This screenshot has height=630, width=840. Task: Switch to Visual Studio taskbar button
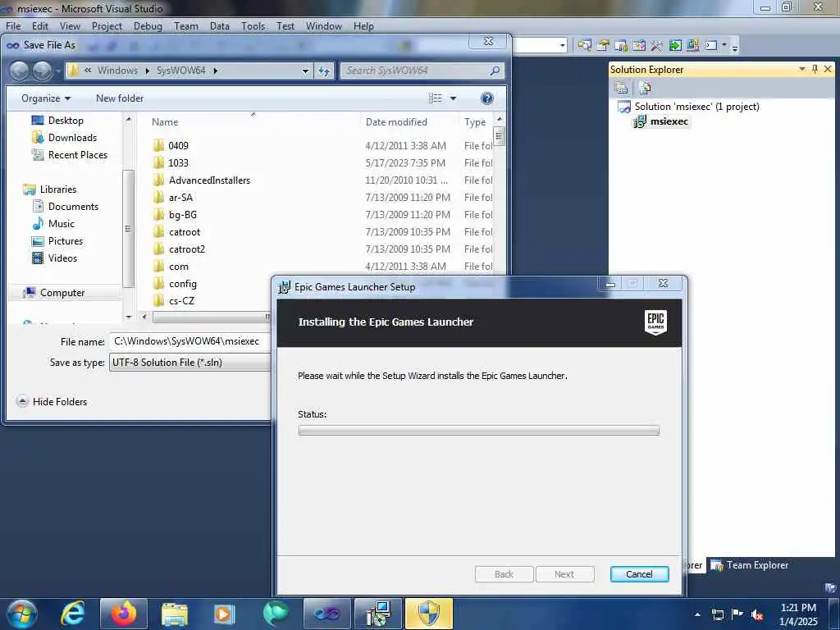326,614
